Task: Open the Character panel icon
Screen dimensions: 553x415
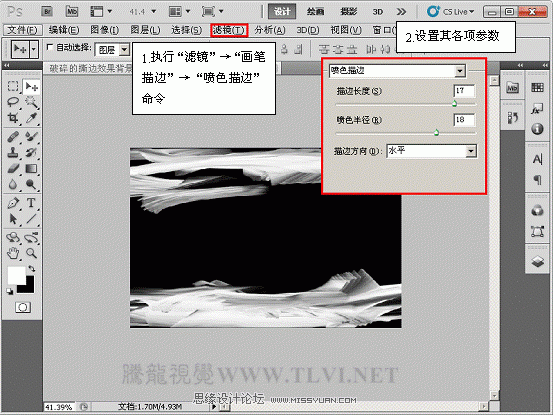Action: pyautogui.click(x=537, y=159)
